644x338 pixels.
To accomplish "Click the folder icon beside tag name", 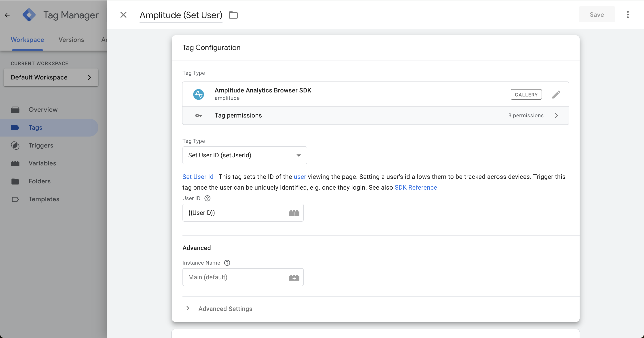I will click(x=233, y=15).
